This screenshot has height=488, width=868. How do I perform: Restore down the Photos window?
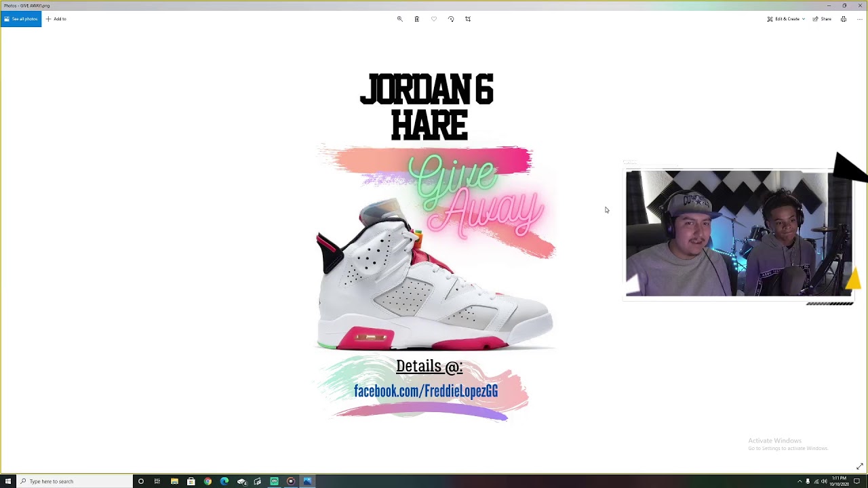tap(844, 5)
